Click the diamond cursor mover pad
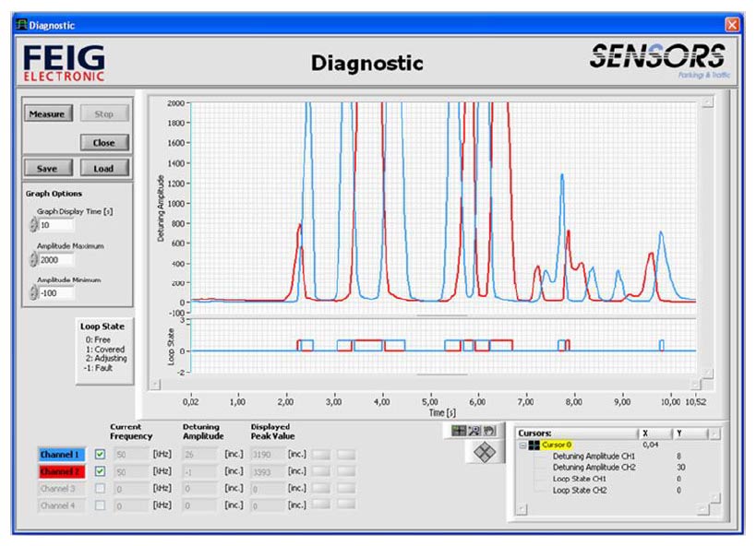The height and width of the screenshot is (546, 756). [x=484, y=452]
